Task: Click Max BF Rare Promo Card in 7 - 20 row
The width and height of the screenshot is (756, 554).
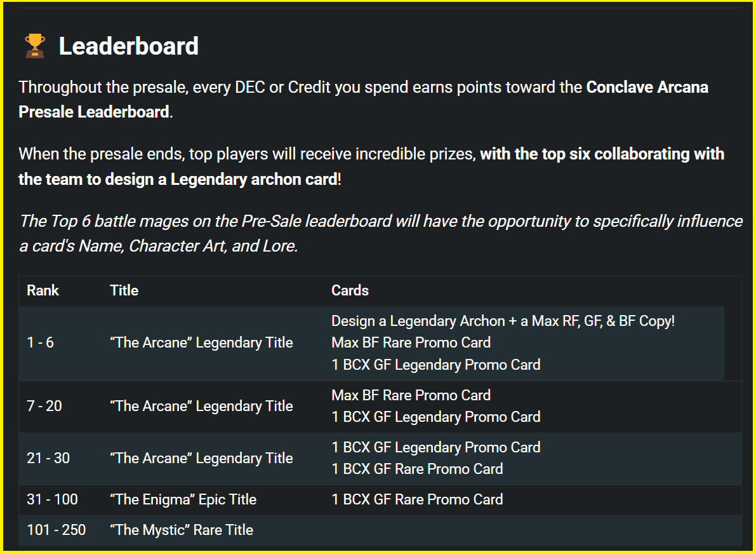Action: [411, 395]
